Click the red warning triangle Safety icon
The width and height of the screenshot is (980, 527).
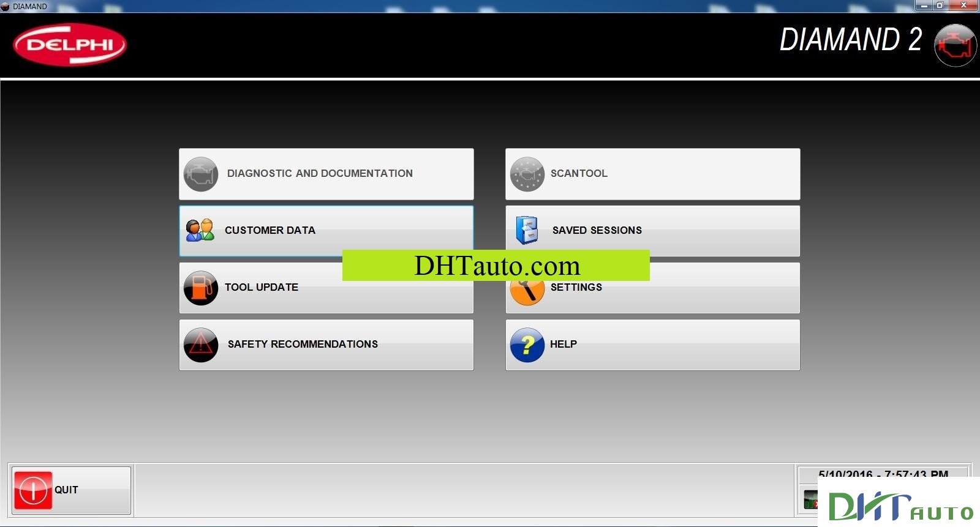pos(201,345)
